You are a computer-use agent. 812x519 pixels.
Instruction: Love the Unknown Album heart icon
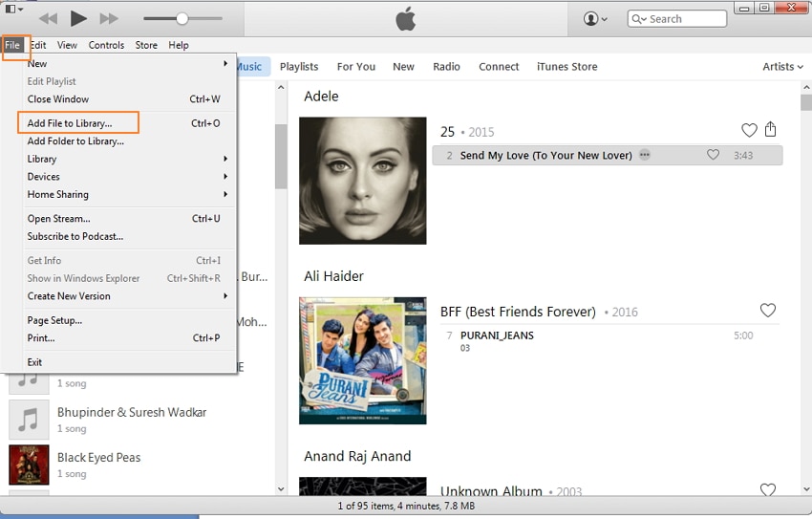click(767, 489)
